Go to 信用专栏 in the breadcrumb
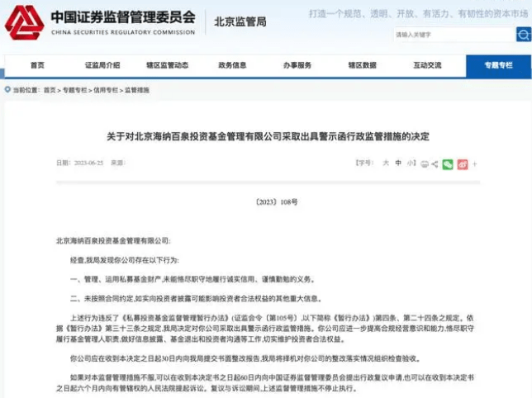Image resolution: width=532 pixels, height=398 pixels. point(106,90)
